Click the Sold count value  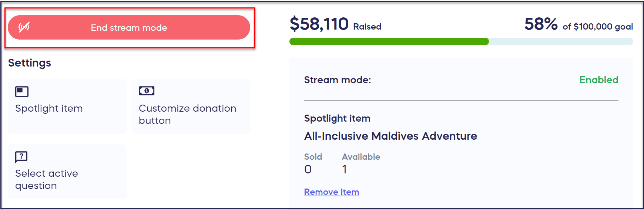(308, 169)
